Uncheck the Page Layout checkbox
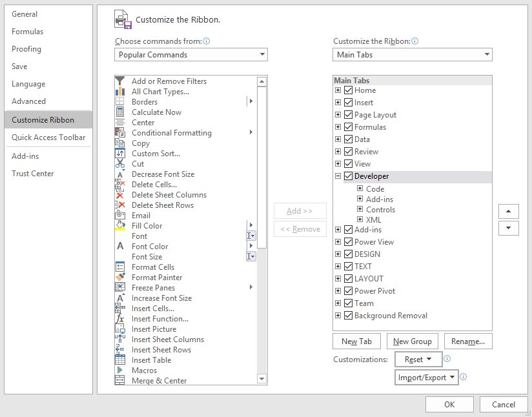 pos(348,115)
